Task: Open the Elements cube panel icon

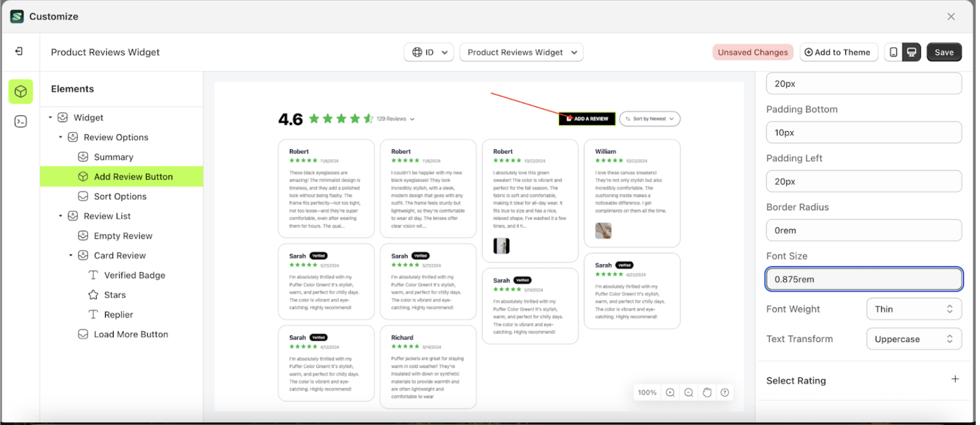Action: 20,91
